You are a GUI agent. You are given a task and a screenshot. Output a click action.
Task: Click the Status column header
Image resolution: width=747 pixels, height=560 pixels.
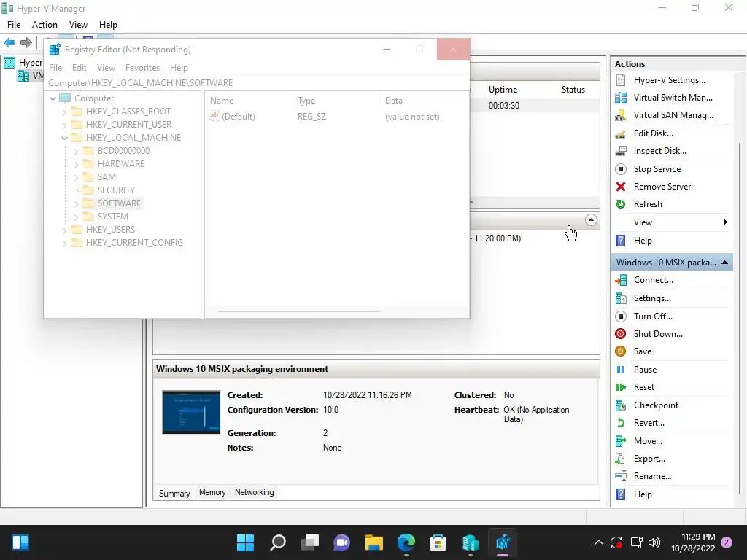[578, 90]
